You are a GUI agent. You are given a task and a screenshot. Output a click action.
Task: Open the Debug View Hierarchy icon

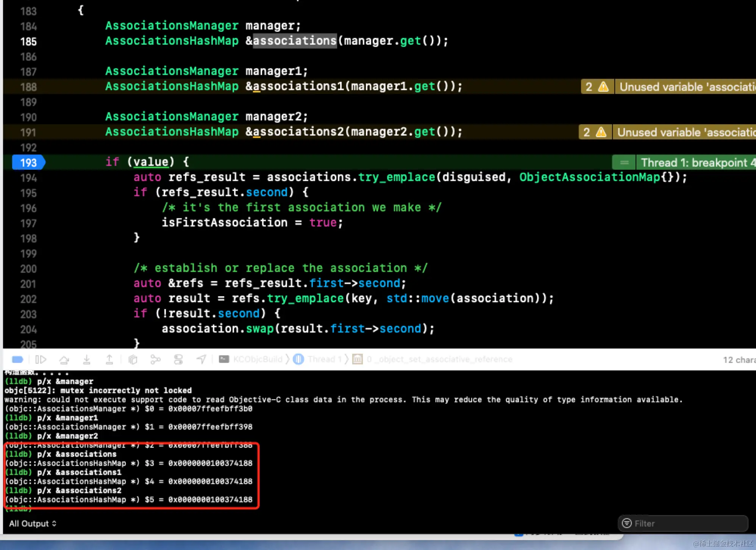coord(133,359)
